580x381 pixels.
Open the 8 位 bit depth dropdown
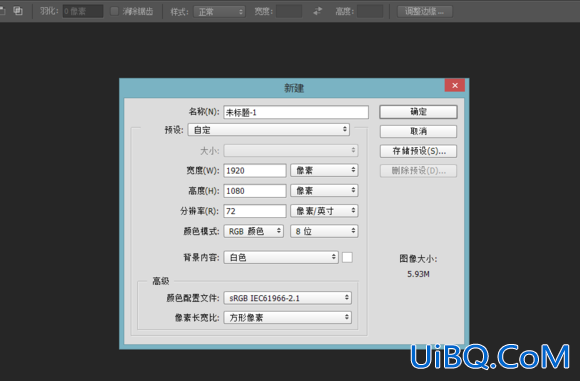[x=324, y=232]
